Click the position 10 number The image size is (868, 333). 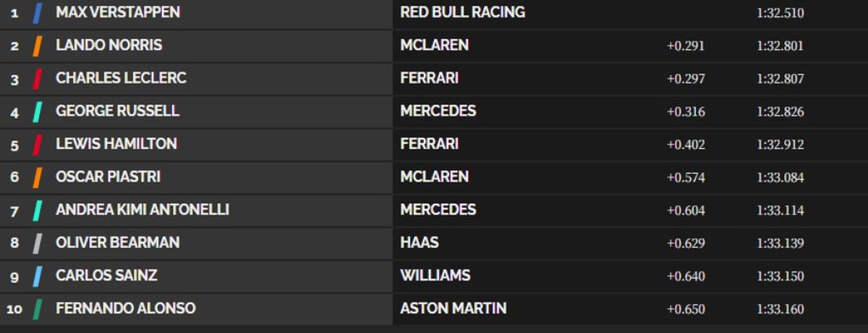[14, 309]
